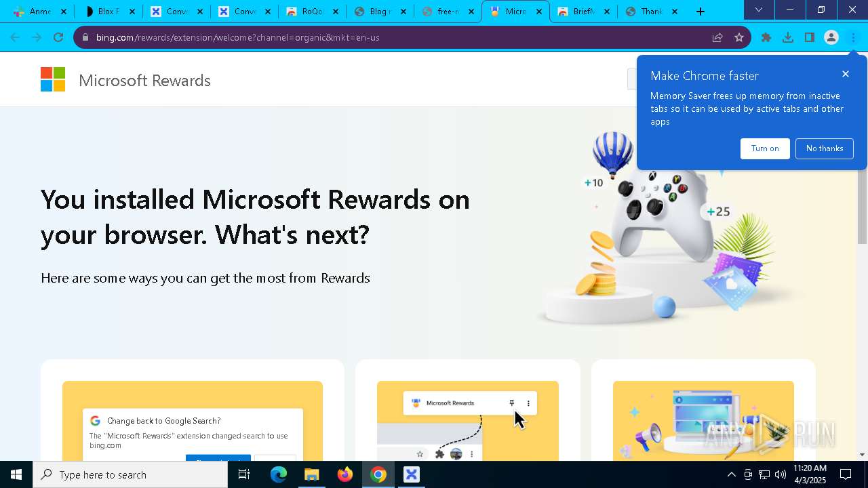Open volume control in system tray
Viewport: 868px width, 488px height.
pos(781,474)
